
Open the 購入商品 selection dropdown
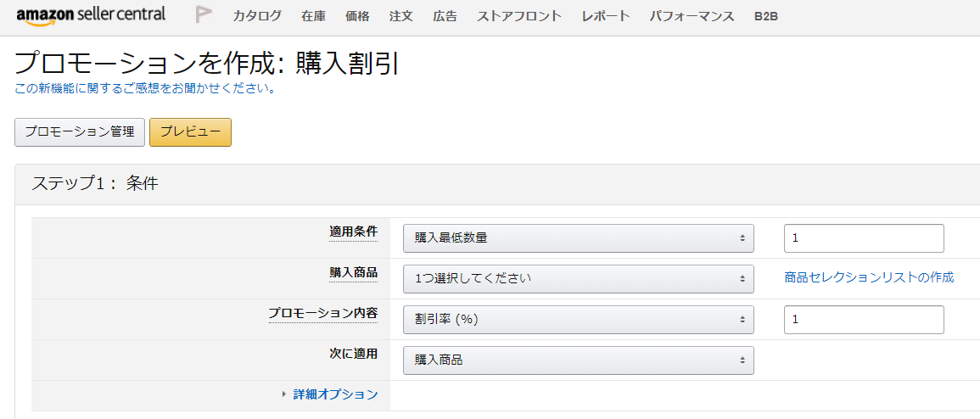click(578, 277)
